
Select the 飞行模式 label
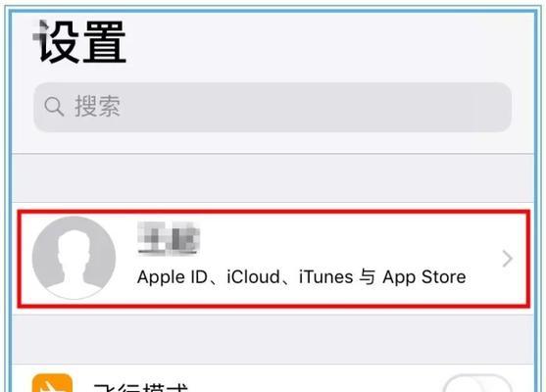pyautogui.click(x=141, y=387)
